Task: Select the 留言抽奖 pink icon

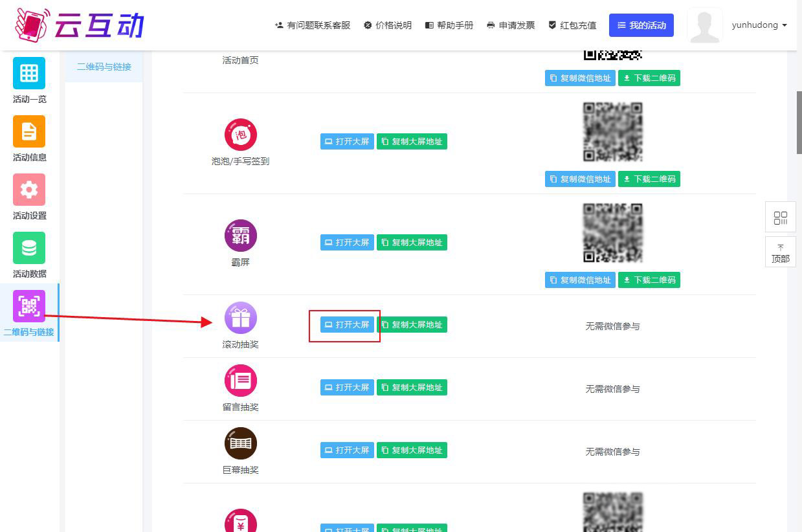Action: click(241, 381)
